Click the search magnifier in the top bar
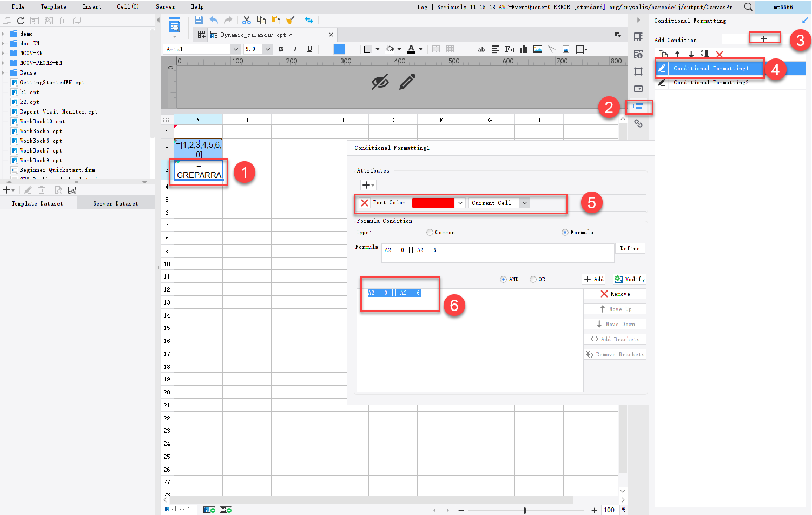 tap(749, 7)
